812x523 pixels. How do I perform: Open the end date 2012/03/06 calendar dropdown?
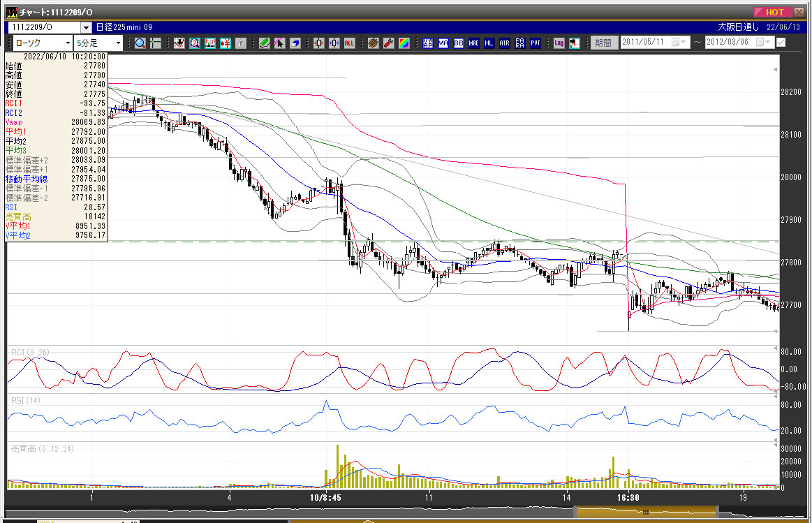point(764,42)
